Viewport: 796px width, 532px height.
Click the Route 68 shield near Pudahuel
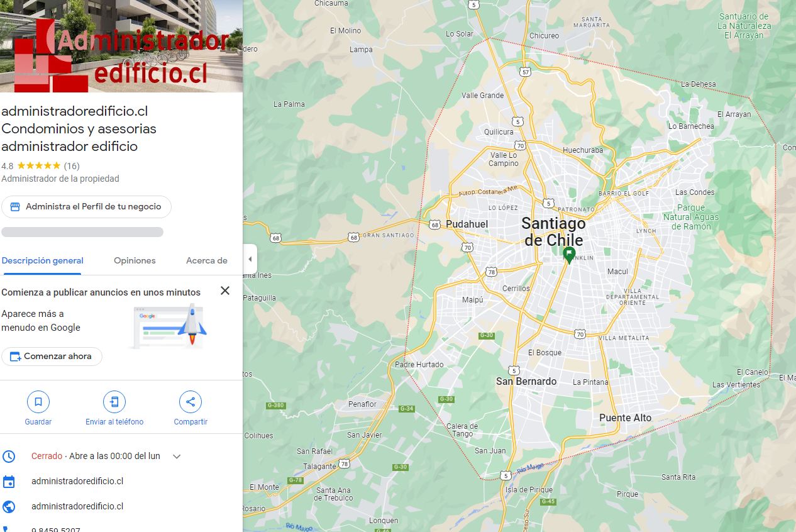pyautogui.click(x=435, y=224)
